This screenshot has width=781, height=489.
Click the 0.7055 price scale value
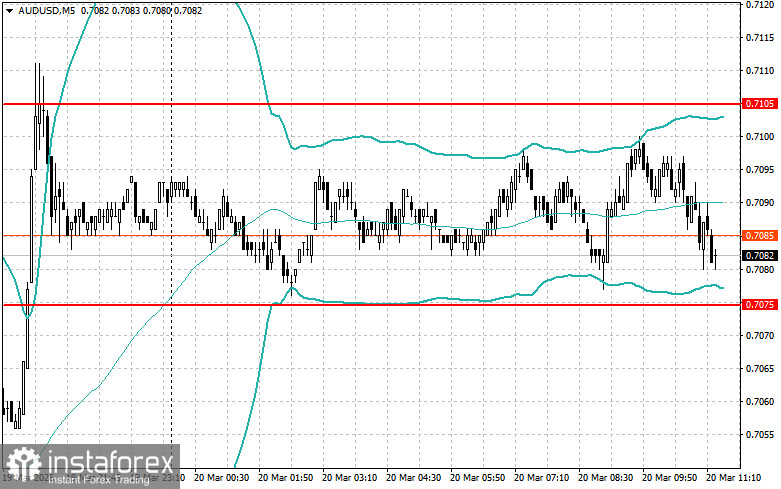click(760, 434)
